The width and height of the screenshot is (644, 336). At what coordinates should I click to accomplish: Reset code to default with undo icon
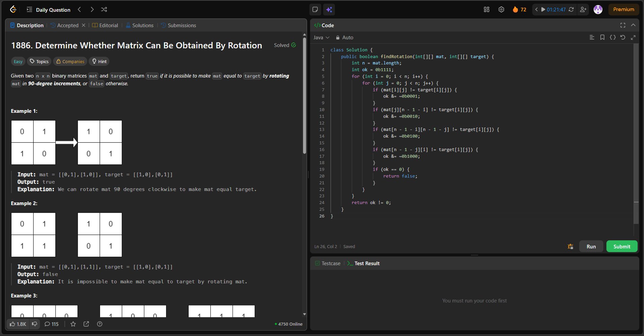[623, 37]
